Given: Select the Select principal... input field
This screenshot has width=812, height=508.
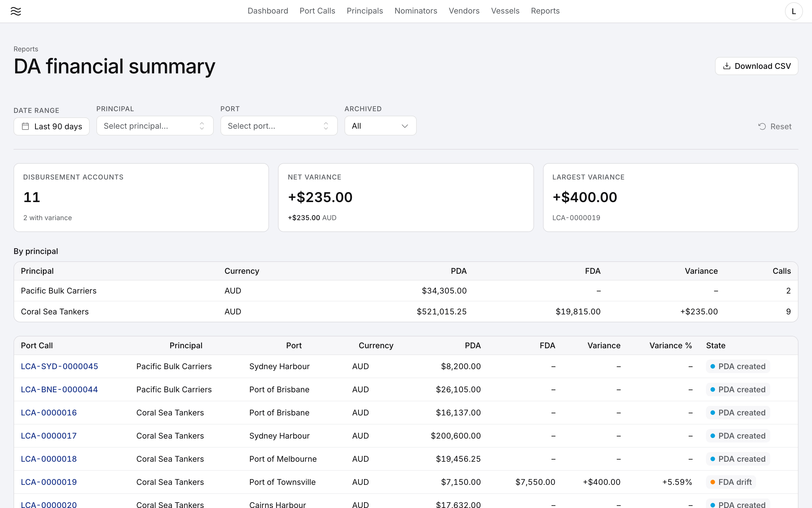Looking at the screenshot, I should (x=155, y=126).
